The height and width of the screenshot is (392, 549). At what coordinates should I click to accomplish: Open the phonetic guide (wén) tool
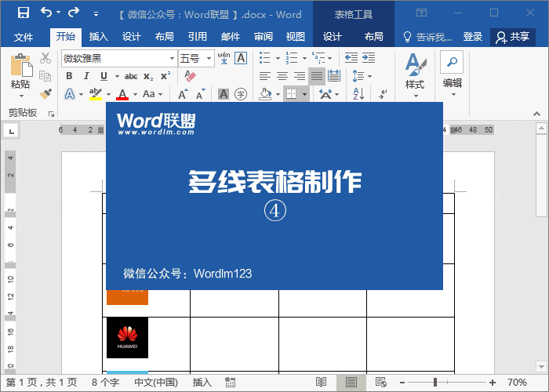(224, 58)
